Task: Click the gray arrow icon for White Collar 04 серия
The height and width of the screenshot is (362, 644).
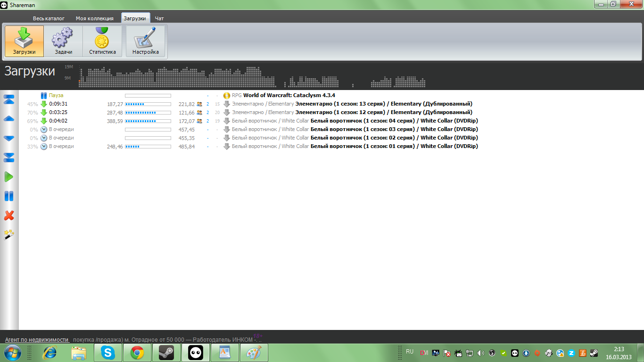Action: coord(227,121)
